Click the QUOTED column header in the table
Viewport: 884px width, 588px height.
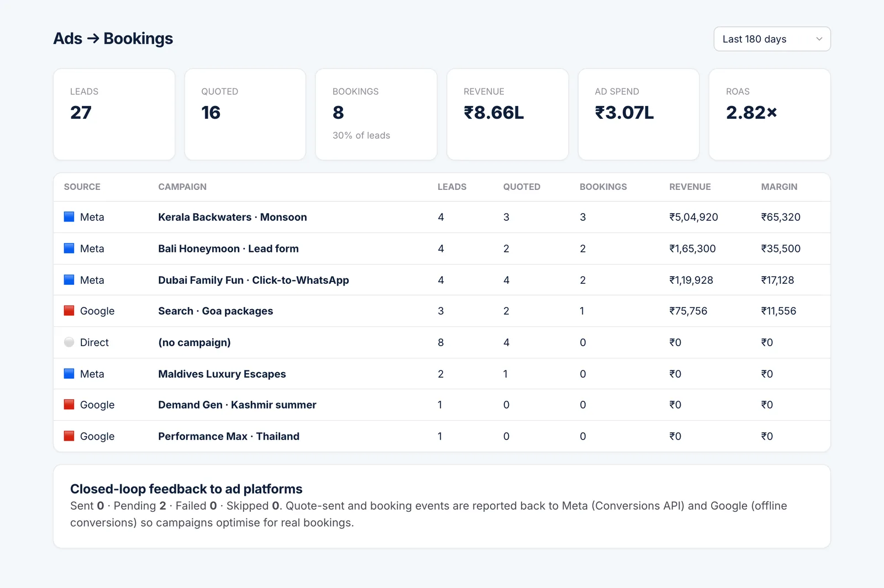coord(522,187)
